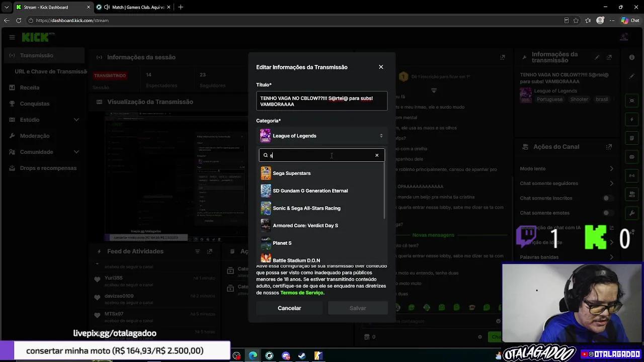Pop out Informações da transmissão panel
The image size is (644, 362).
[609, 57]
